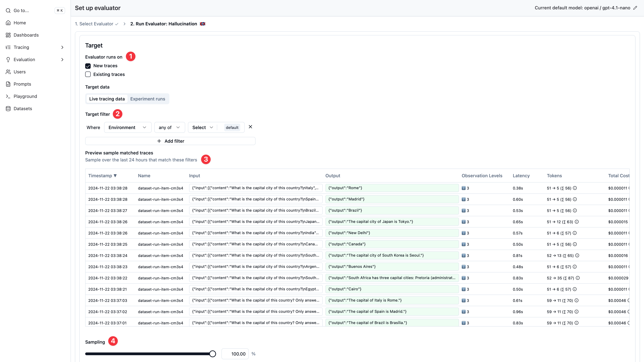The image size is (644, 362).
Task: Open the Environment filter dropdown
Action: [127, 127]
